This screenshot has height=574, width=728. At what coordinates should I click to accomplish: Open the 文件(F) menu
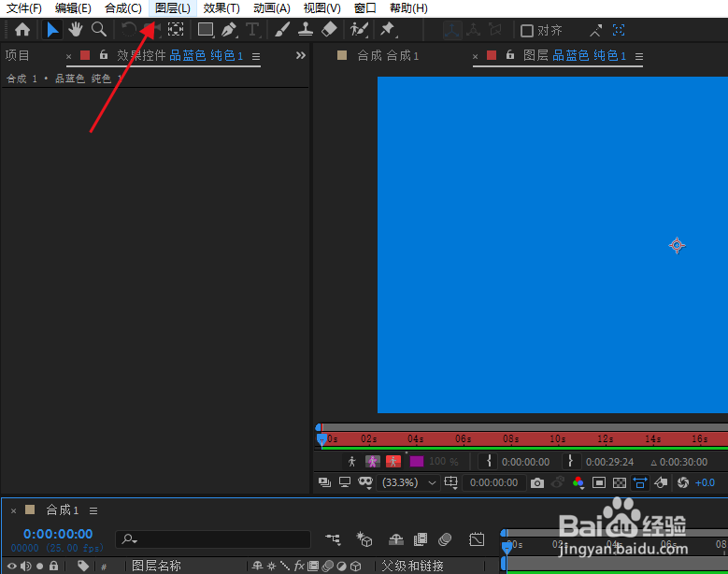tap(23, 7)
